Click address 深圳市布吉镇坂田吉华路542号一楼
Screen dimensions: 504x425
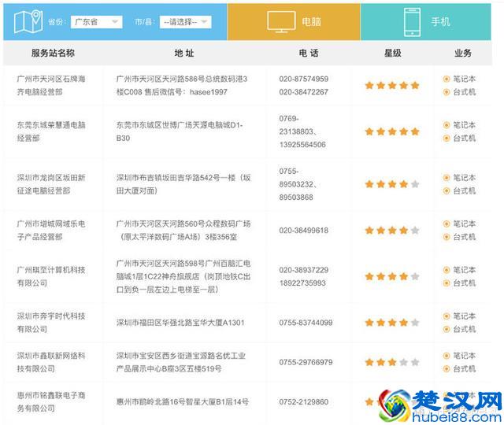tap(183, 184)
